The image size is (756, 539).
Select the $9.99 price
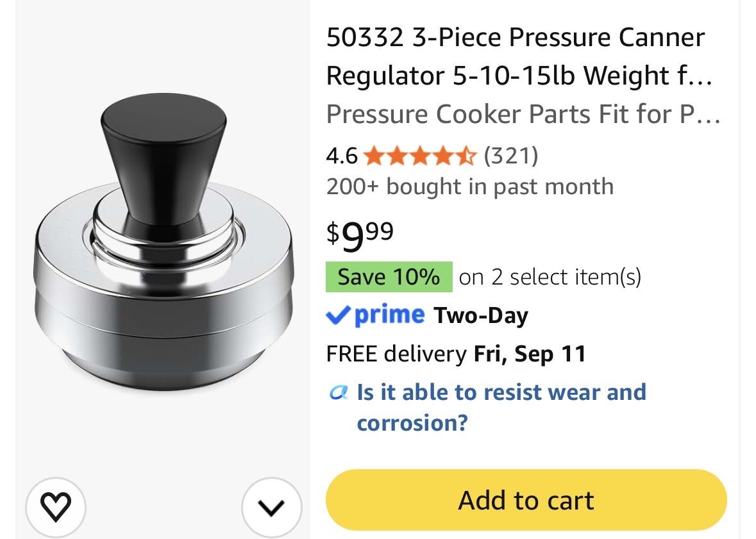[360, 235]
